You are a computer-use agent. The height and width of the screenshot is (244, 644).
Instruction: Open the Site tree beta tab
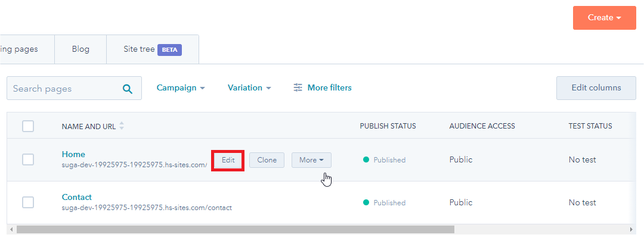point(152,49)
